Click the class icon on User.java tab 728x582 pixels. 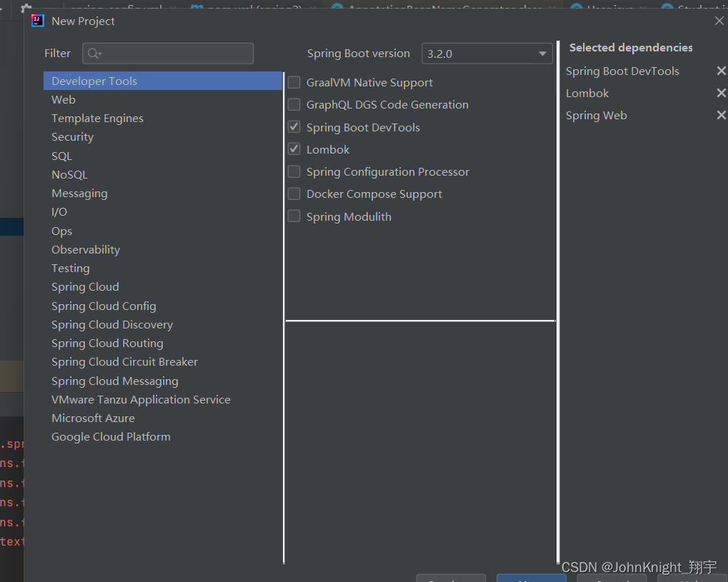[x=577, y=6]
